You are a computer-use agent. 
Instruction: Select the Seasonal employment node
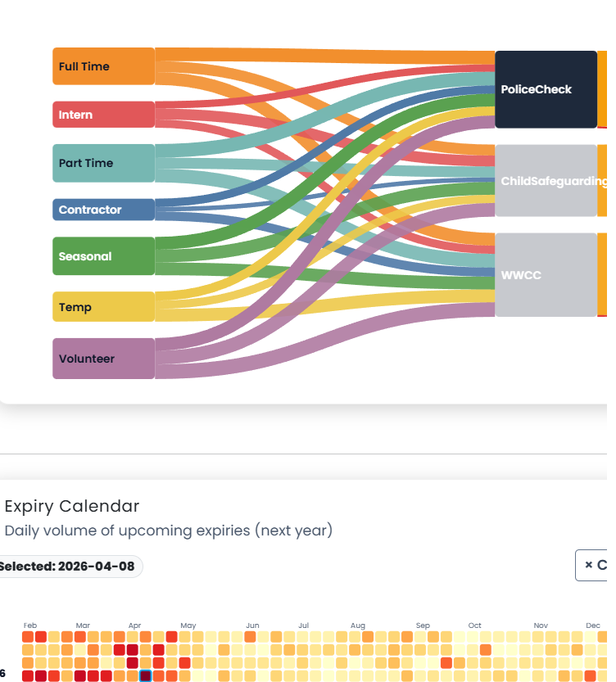pos(103,255)
